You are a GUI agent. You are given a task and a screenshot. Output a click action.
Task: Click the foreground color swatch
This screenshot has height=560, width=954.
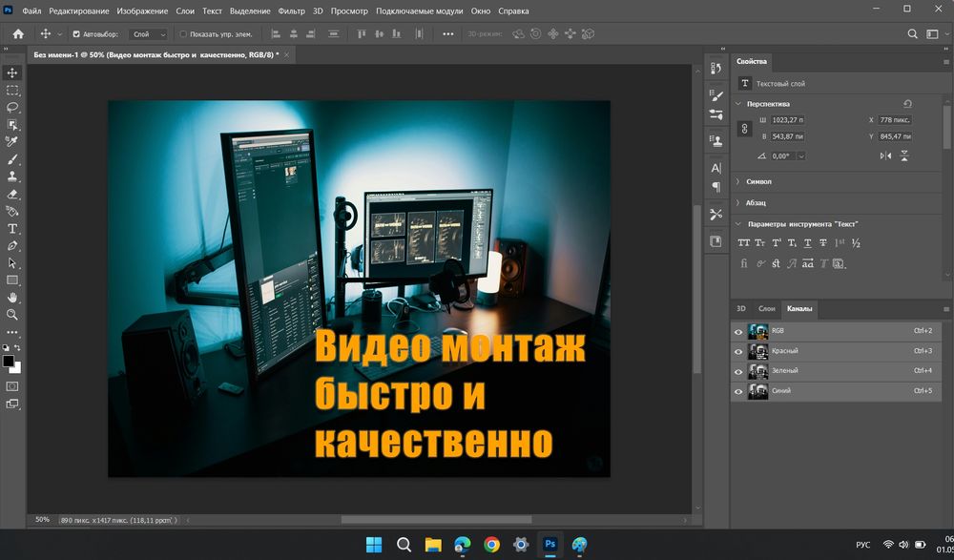click(x=9, y=362)
